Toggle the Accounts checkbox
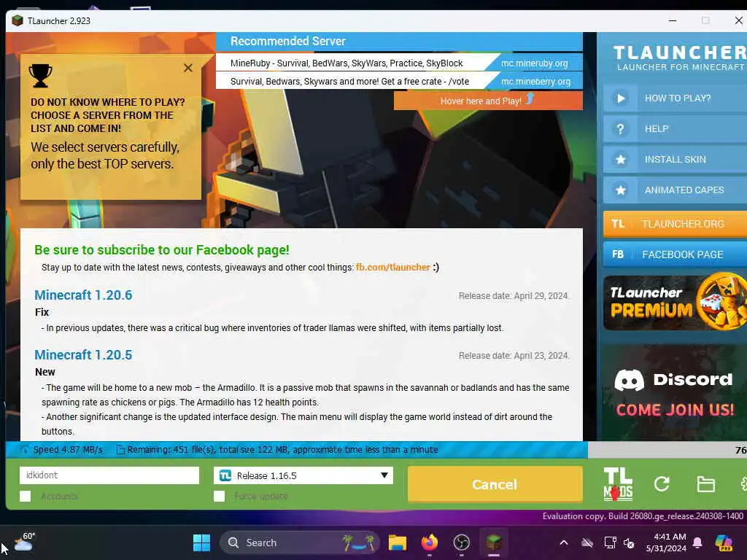 (x=26, y=496)
